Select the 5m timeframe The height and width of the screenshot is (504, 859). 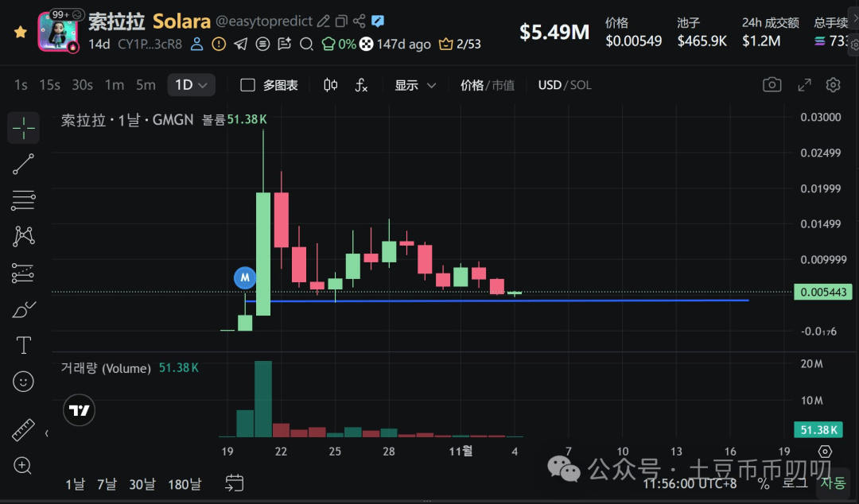[146, 85]
